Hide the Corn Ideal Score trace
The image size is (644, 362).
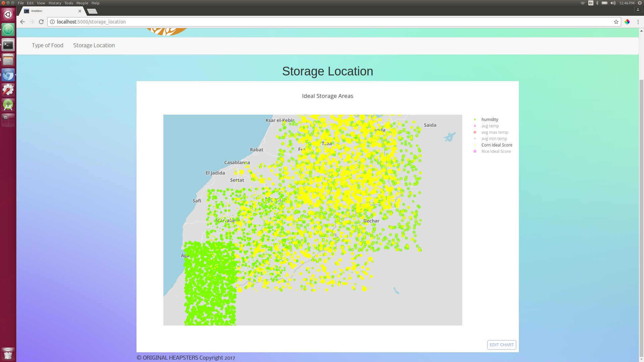pos(496,145)
